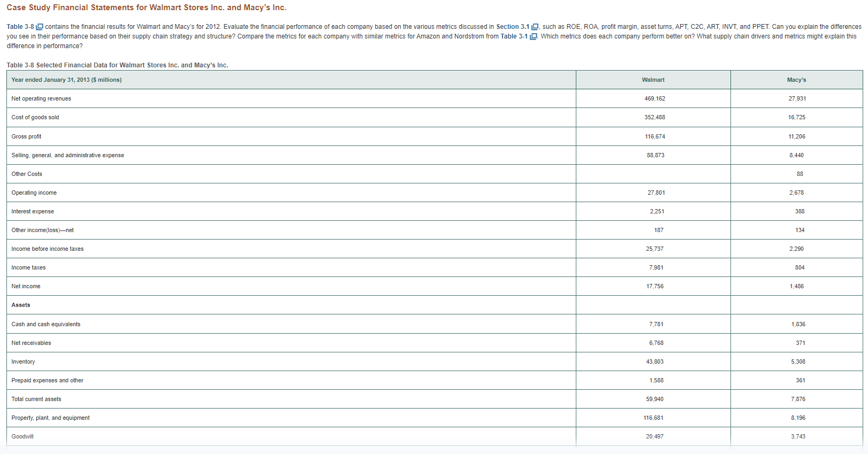Select Macy's other income value 134
This screenshot has width=868, height=454.
(x=800, y=230)
